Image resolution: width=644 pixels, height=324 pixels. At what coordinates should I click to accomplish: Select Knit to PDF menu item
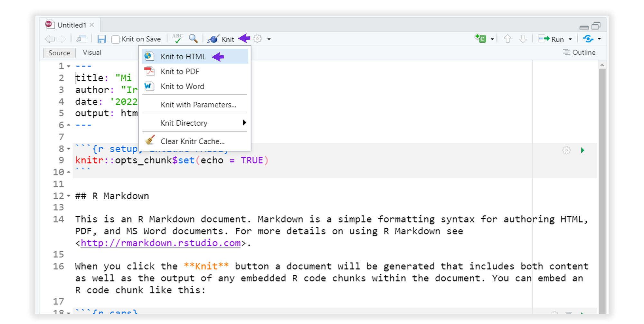coord(195,71)
